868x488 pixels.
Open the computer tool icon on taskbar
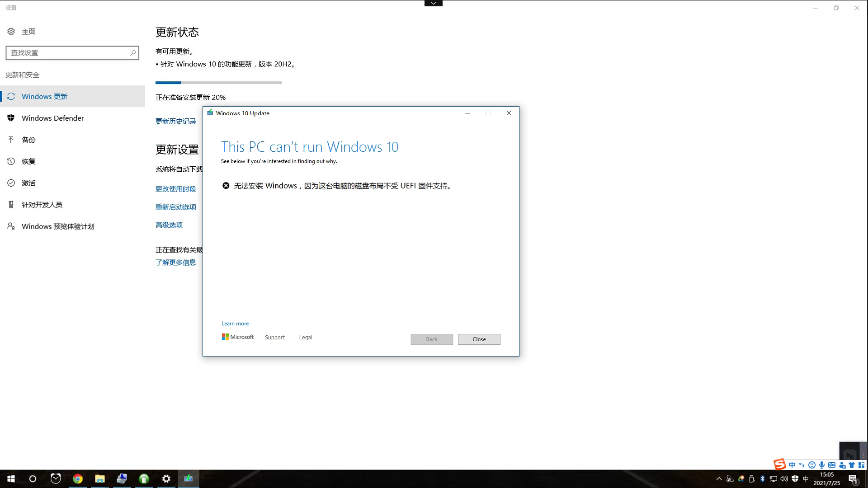[x=122, y=479]
